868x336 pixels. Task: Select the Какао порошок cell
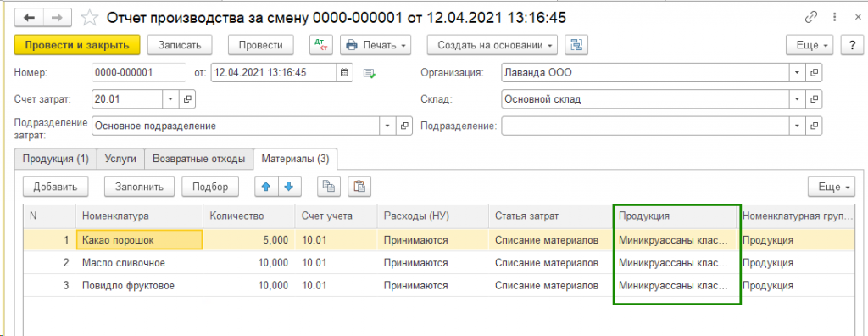(140, 240)
